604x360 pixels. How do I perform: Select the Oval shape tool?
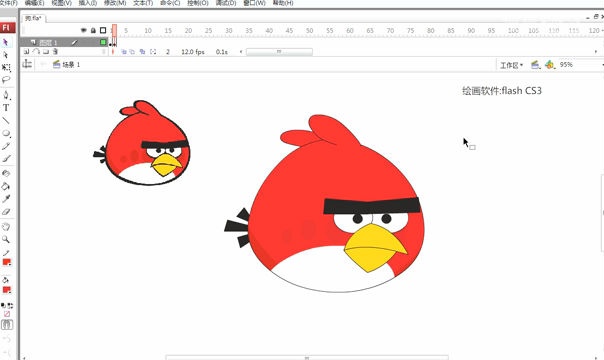6,133
